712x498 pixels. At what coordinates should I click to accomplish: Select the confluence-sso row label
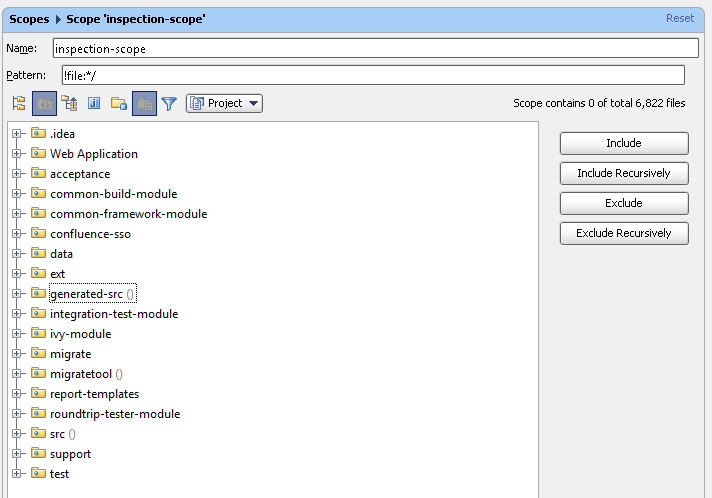click(90, 234)
